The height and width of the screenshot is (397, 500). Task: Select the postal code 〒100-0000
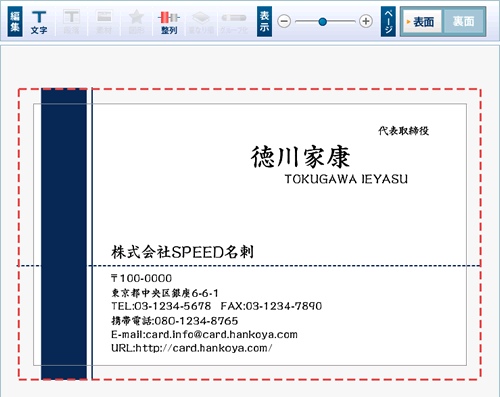[x=141, y=278]
